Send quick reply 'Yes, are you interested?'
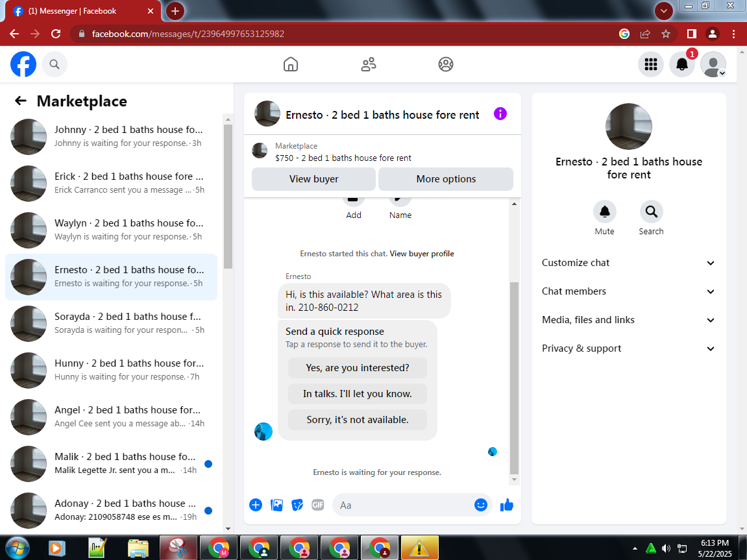The width and height of the screenshot is (747, 560). click(x=358, y=368)
